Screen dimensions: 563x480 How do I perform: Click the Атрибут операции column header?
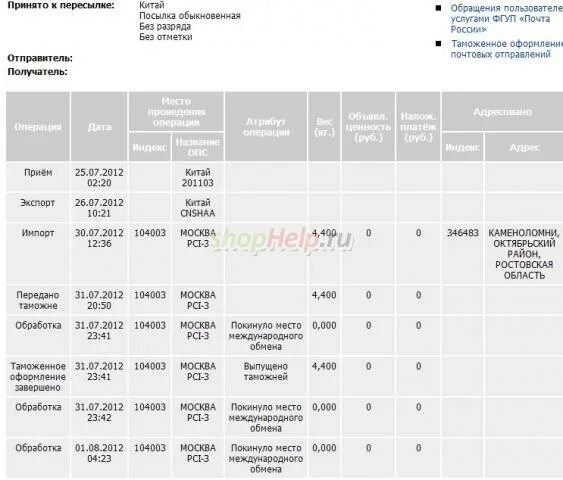click(x=266, y=127)
